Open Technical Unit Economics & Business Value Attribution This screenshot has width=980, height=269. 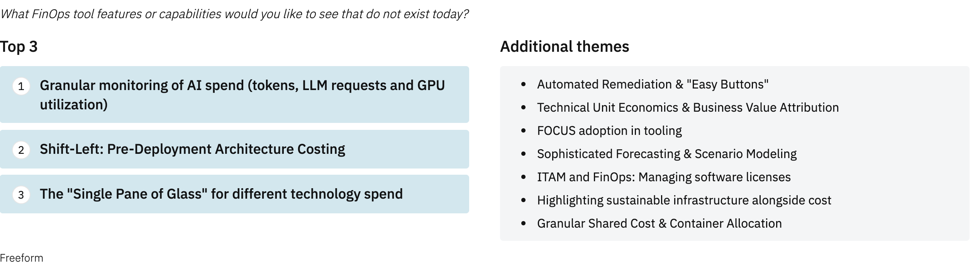coord(688,107)
